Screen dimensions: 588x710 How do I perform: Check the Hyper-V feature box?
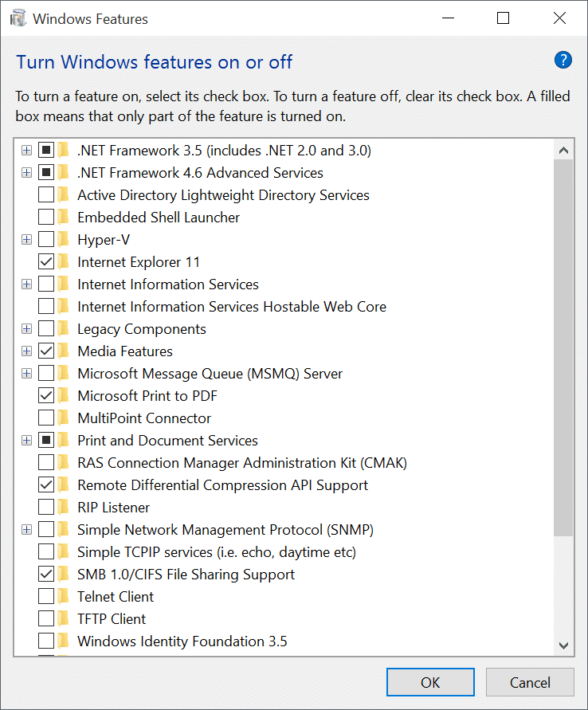click(x=46, y=239)
